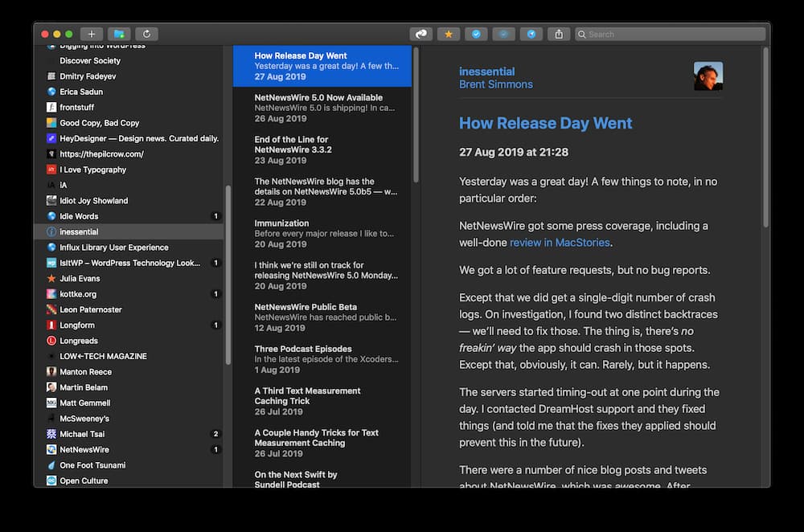
Task: Click the article list scrollbar
Action: pyautogui.click(x=416, y=115)
